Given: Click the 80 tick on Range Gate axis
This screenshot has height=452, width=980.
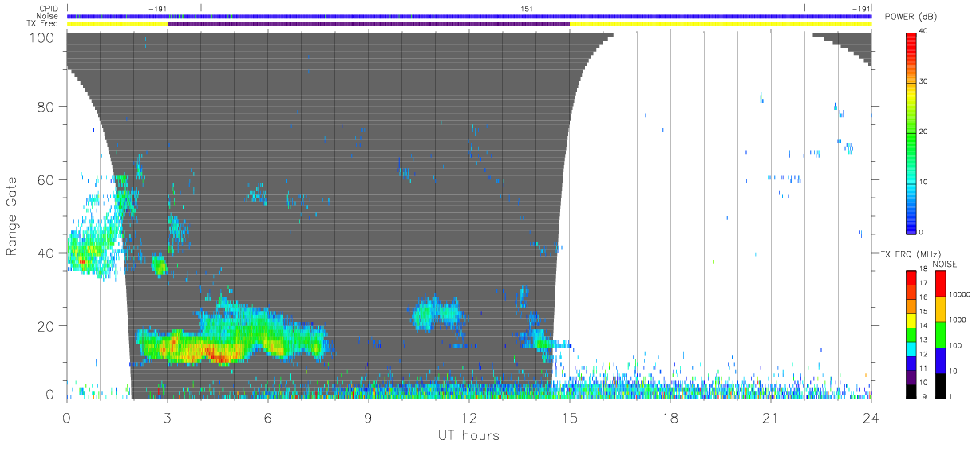Looking at the screenshot, I should click(46, 106).
